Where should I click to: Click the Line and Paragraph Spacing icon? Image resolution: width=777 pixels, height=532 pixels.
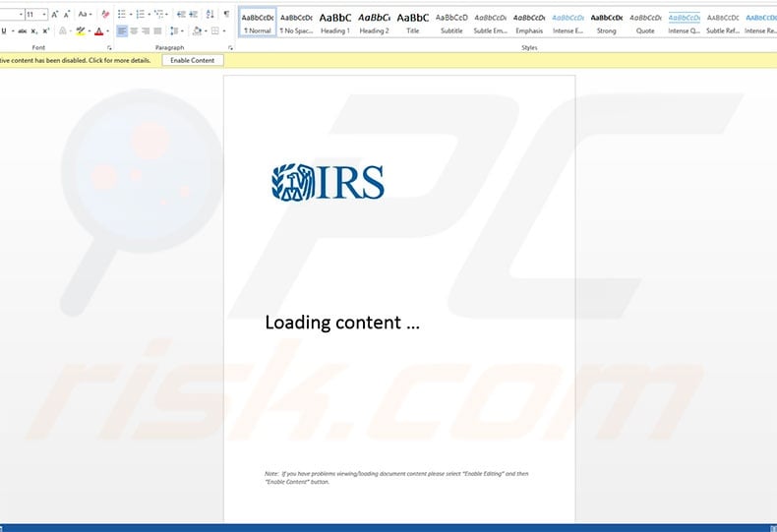[x=174, y=31]
